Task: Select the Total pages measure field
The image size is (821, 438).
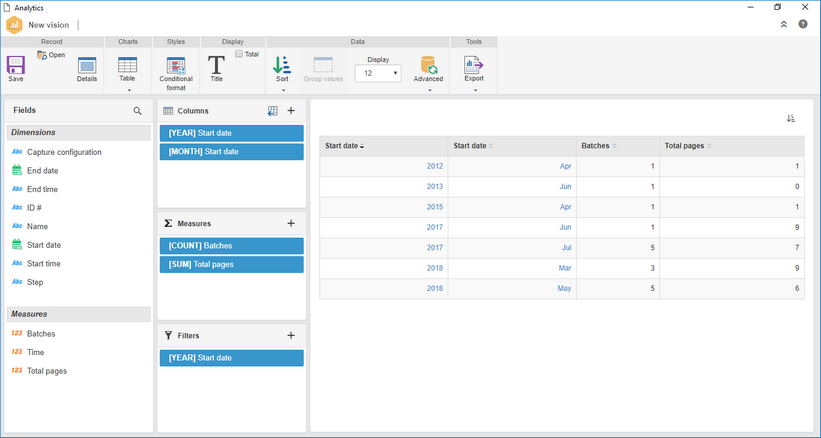Action: (x=47, y=371)
